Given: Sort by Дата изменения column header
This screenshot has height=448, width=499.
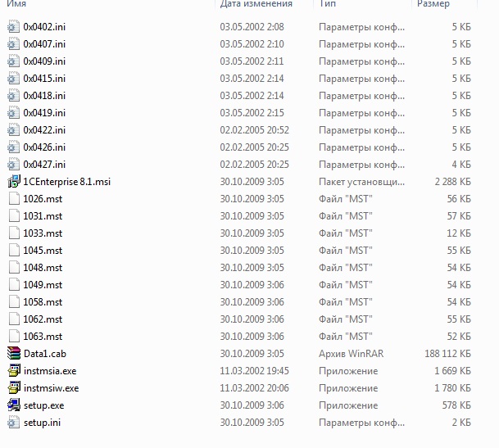Looking at the screenshot, I should pyautogui.click(x=256, y=4).
